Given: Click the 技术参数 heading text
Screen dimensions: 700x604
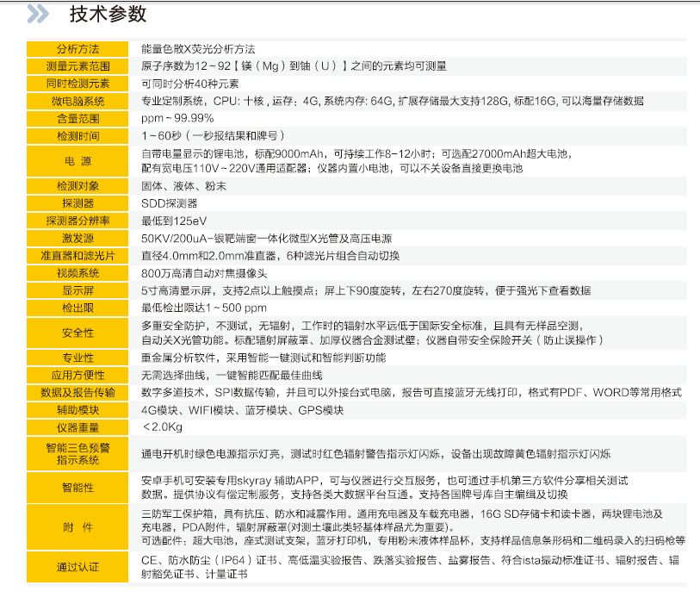Looking at the screenshot, I should click(x=108, y=14).
